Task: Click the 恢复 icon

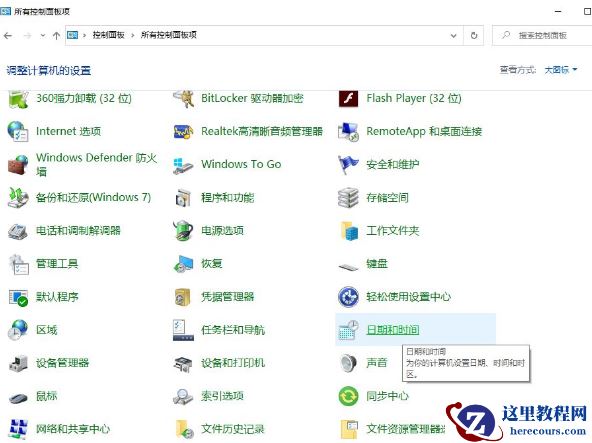Action: point(183,264)
